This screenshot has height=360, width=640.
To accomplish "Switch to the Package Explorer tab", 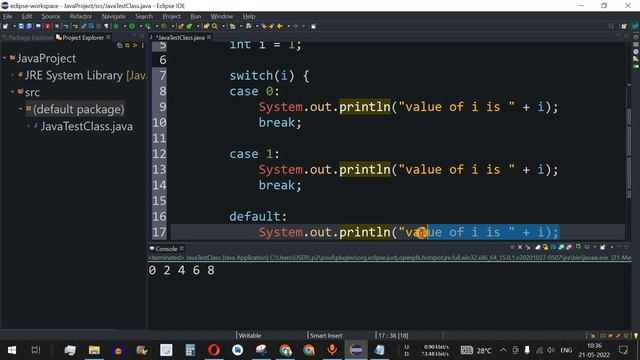I will 28,37.
